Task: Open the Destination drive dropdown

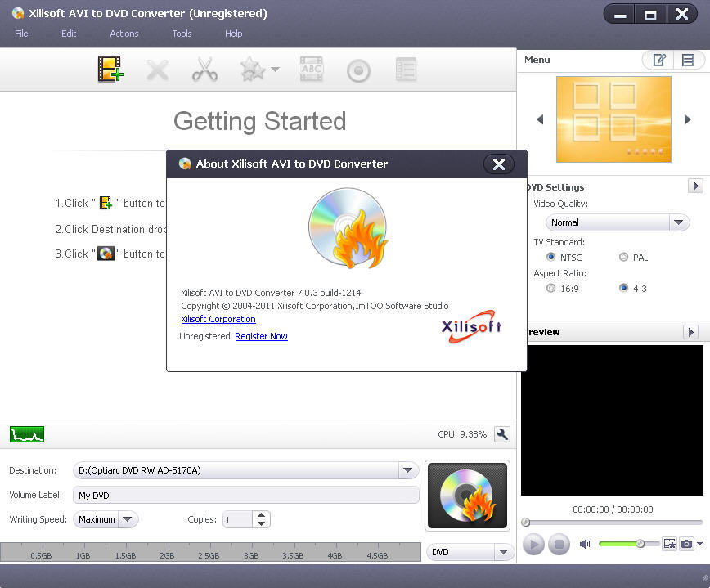Action: point(407,470)
